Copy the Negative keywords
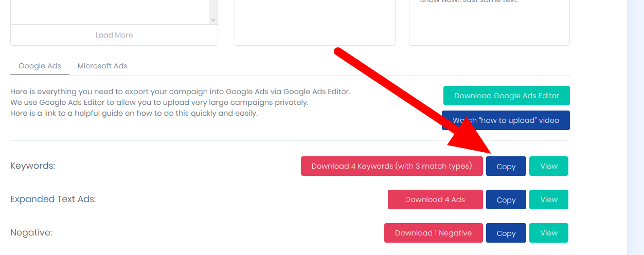 (506, 233)
